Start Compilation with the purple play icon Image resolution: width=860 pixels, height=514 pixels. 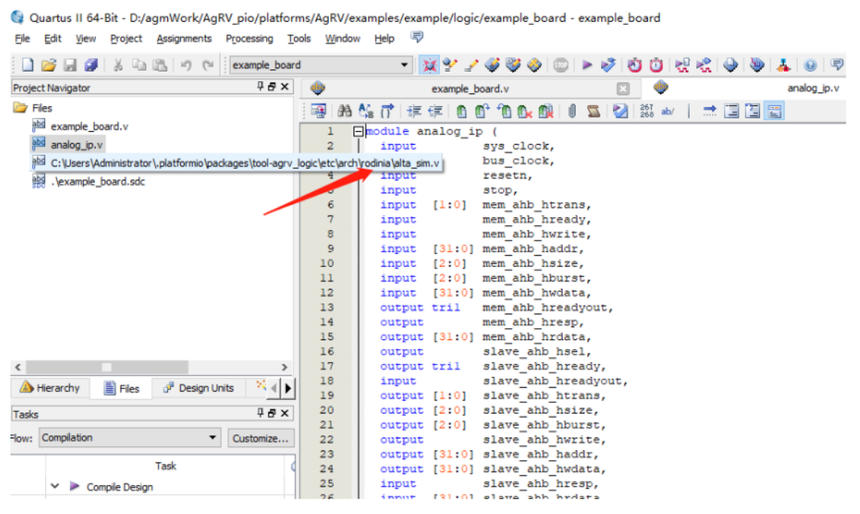point(587,65)
